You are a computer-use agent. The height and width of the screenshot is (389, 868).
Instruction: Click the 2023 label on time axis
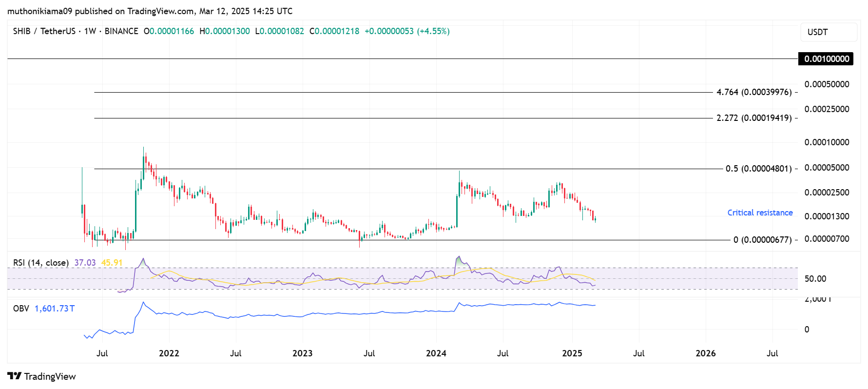[302, 353]
